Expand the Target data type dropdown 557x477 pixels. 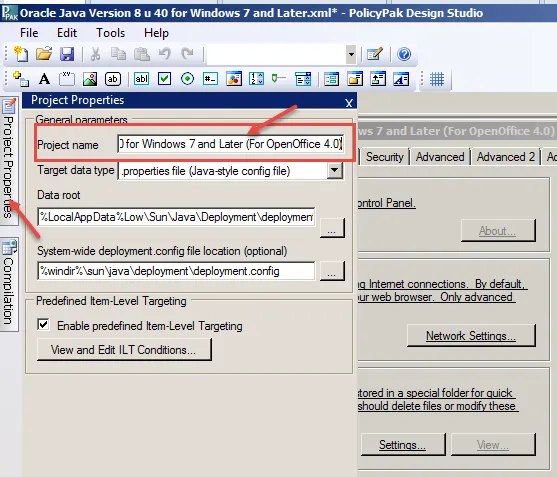pos(334,171)
